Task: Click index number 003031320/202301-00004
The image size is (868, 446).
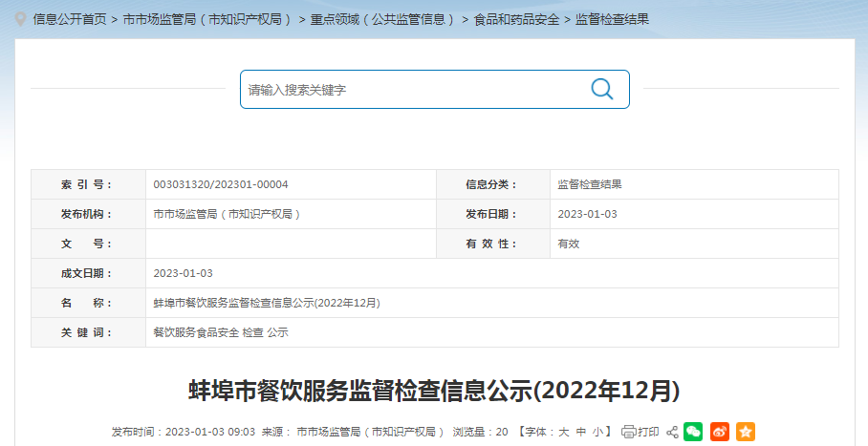Action: tap(221, 184)
